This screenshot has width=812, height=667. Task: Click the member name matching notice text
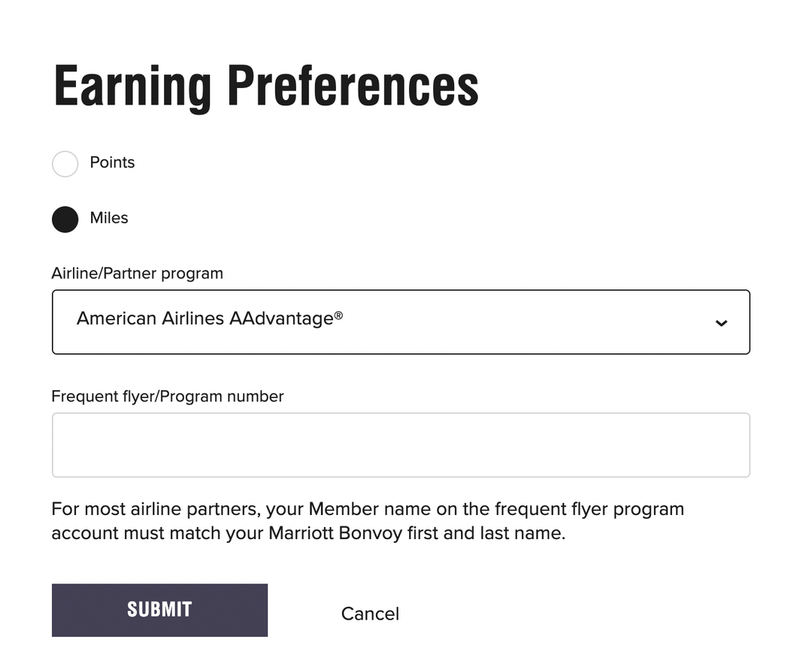point(367,520)
